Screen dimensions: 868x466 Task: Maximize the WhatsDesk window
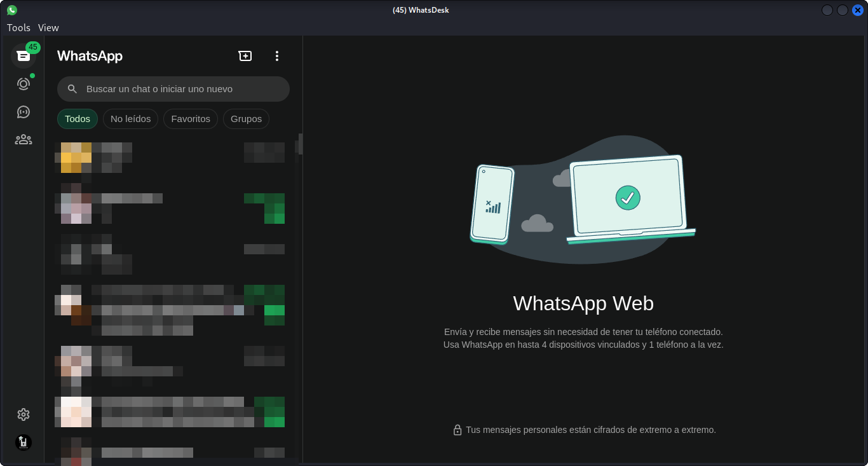(843, 10)
